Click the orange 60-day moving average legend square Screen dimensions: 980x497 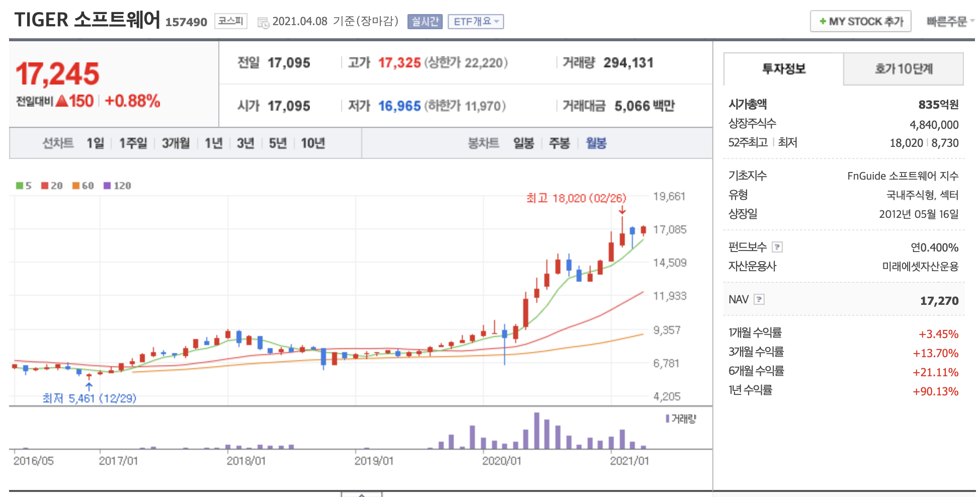coord(76,186)
